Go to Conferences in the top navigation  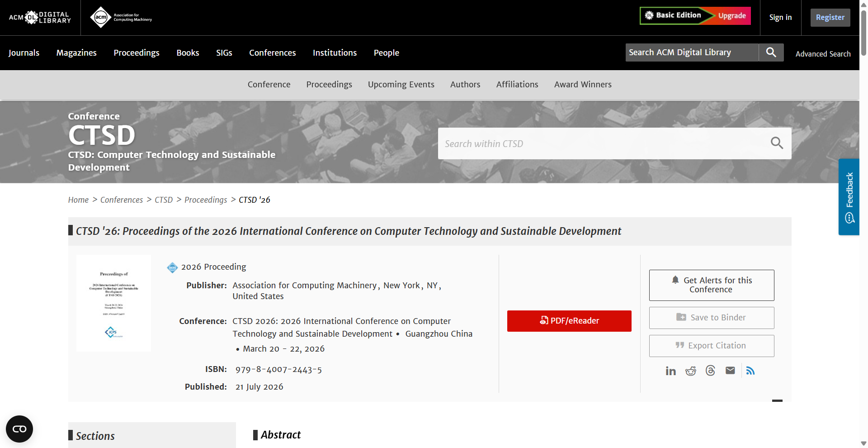(273, 53)
